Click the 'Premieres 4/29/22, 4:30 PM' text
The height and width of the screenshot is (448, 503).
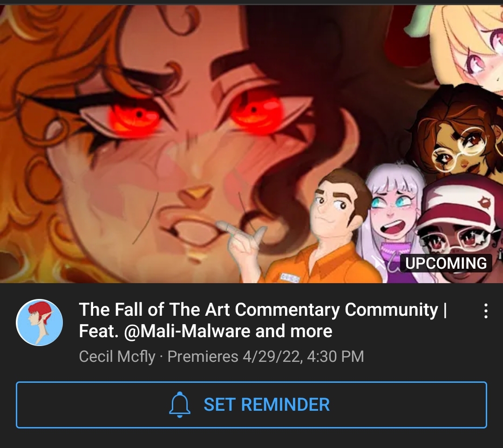(265, 357)
